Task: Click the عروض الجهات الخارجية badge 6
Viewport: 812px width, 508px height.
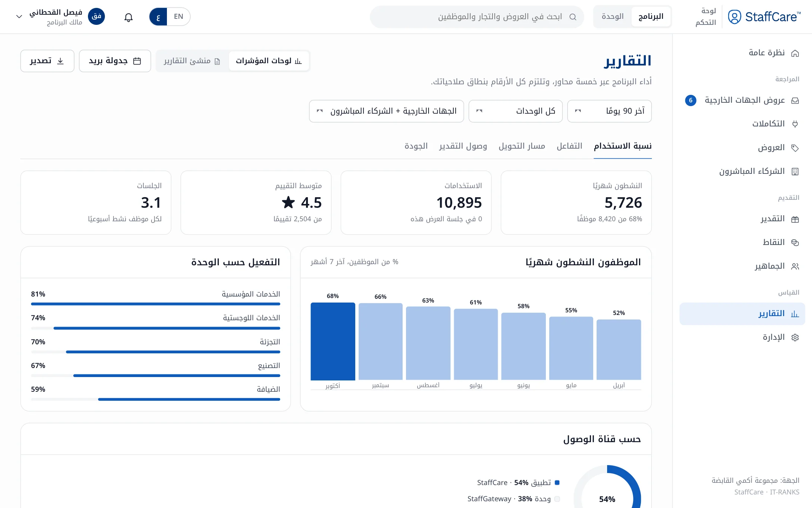Action: point(691,100)
